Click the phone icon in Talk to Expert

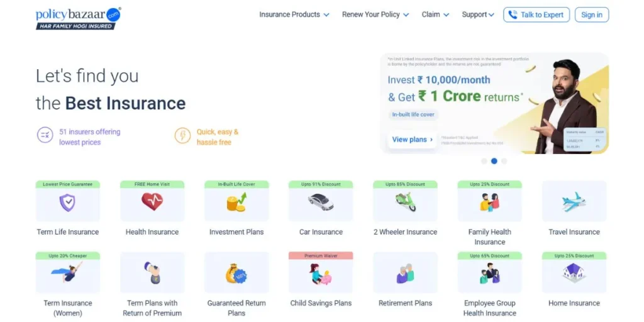[x=513, y=15]
